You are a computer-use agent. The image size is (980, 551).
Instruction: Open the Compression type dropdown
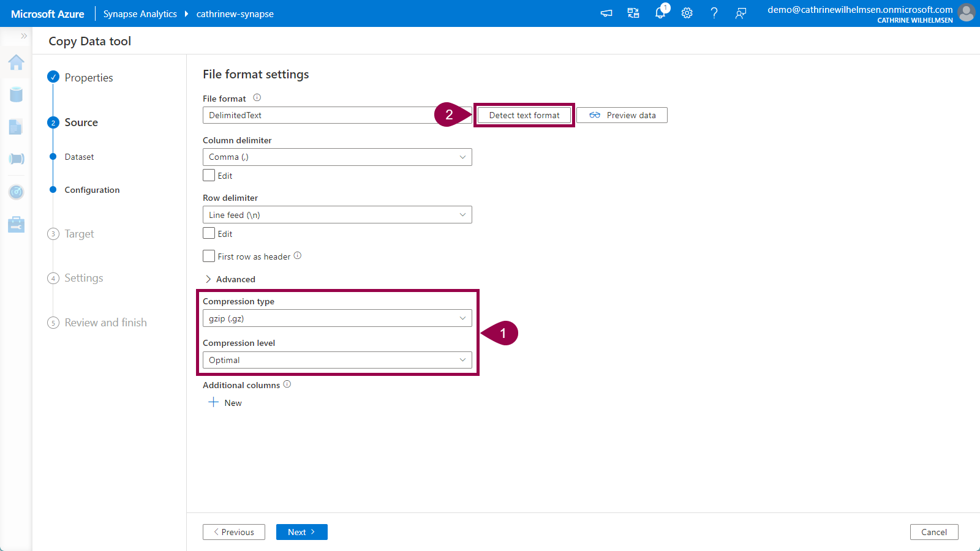pos(337,318)
